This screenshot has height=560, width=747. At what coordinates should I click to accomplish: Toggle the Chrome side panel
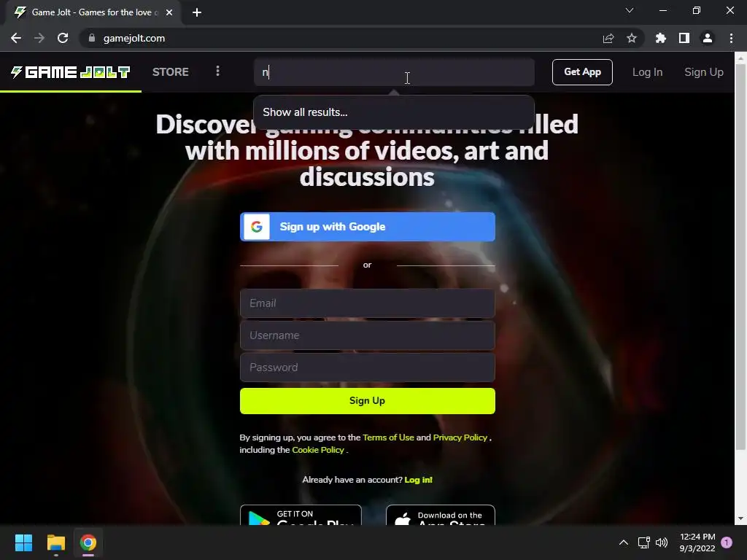point(684,38)
